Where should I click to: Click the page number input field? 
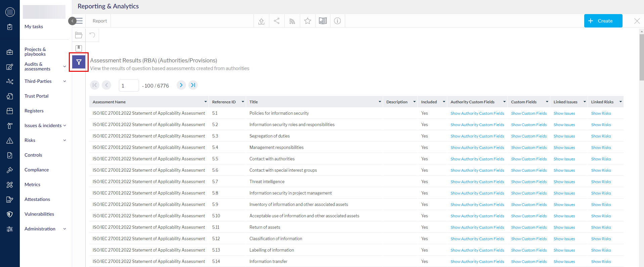point(129,86)
